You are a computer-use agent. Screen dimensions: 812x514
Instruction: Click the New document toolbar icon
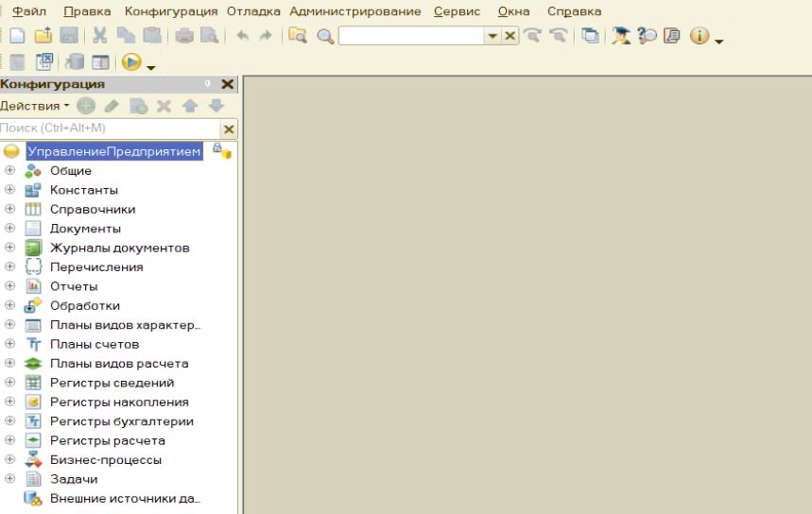[18, 37]
